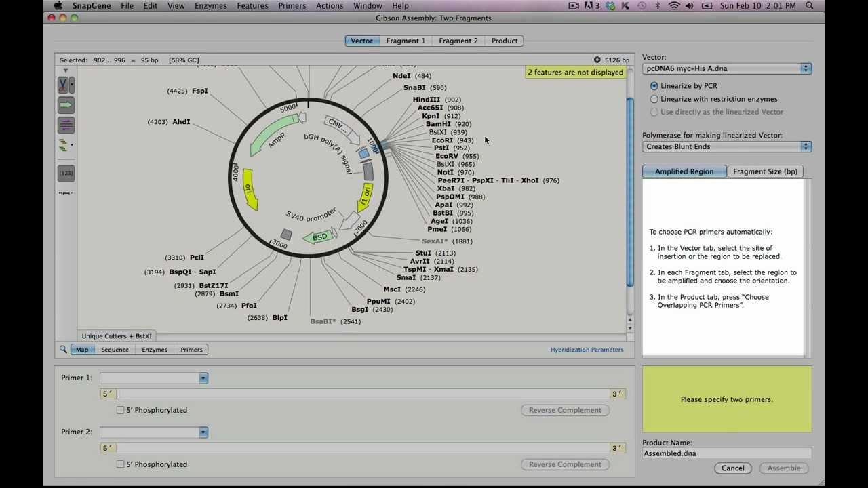Image resolution: width=868 pixels, height=488 pixels.
Task: Click the fit-to-width icon under the (123) button
Action: [x=66, y=193]
